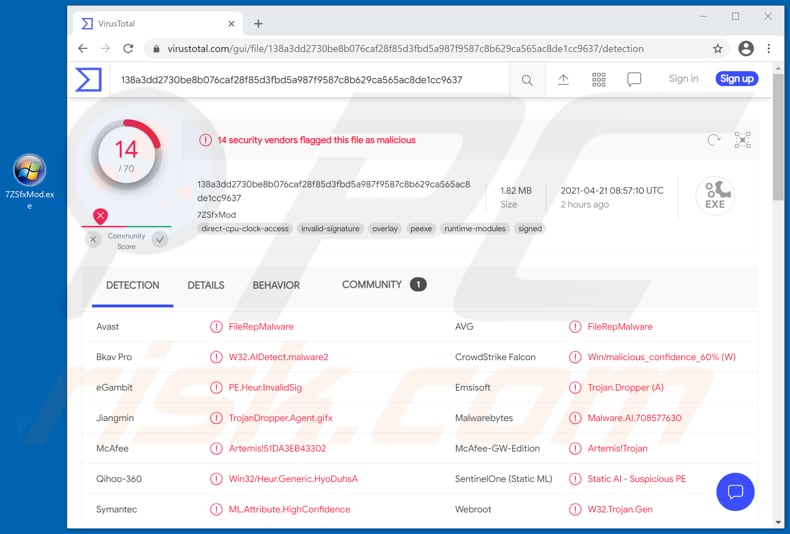The height and width of the screenshot is (534, 790).
Task: Vote malicious with community X button
Action: (x=93, y=240)
